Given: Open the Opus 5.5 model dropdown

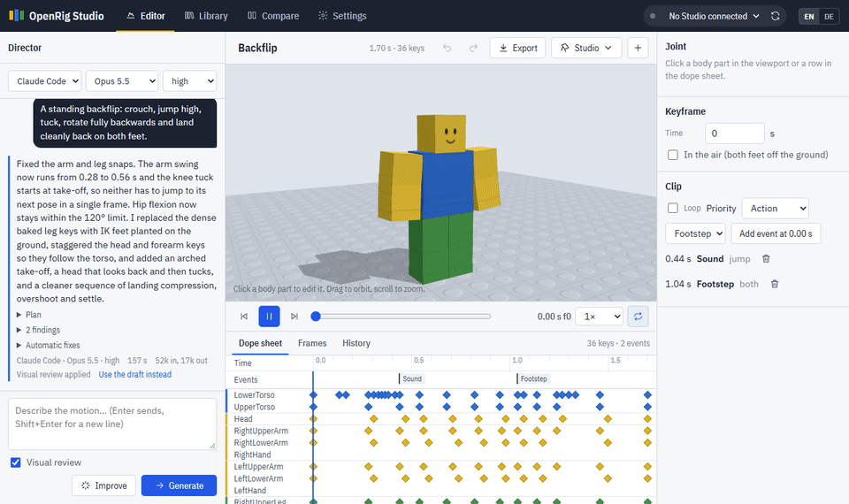Looking at the screenshot, I should point(122,81).
